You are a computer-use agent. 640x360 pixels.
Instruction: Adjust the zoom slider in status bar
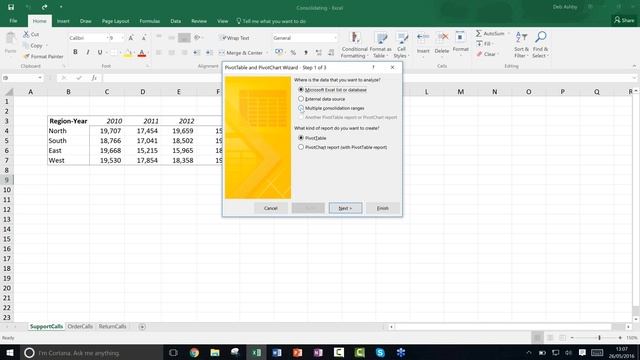click(599, 338)
